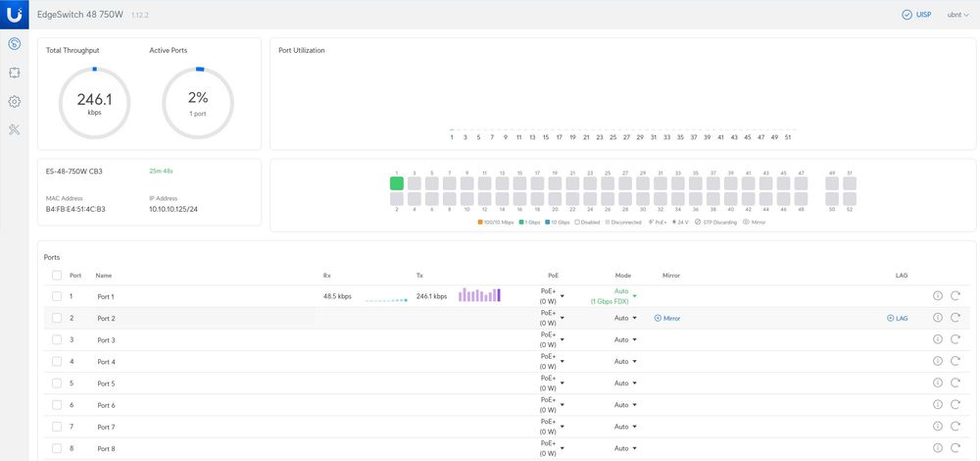Open the settings gear in the sidebar

click(x=15, y=101)
